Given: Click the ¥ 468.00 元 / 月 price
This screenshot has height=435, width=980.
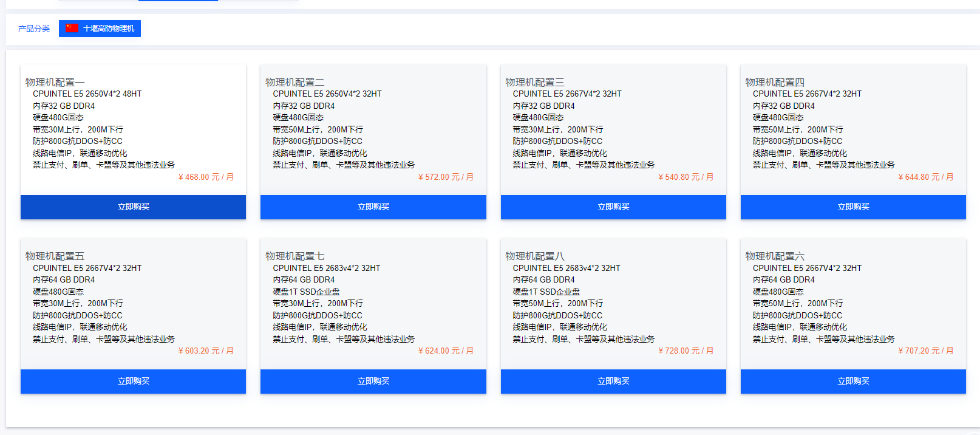Looking at the screenshot, I should pyautogui.click(x=206, y=177).
